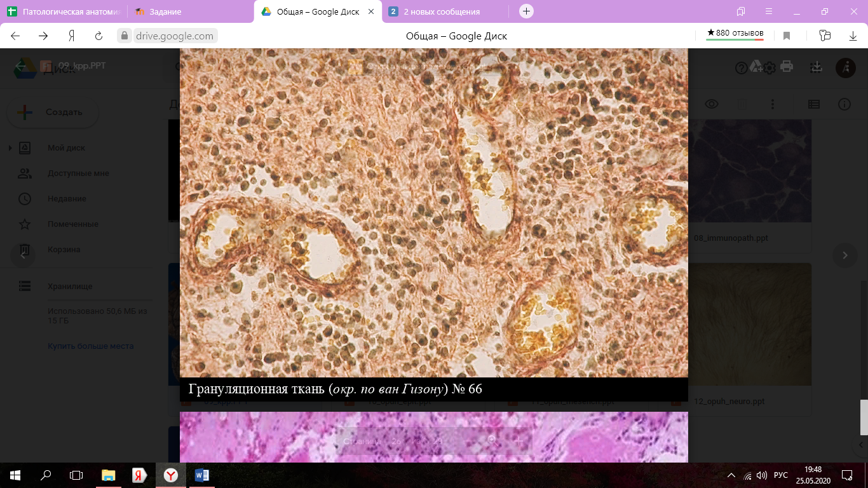
Task: Print the previewed 09_kpp.PPT file
Action: 787,67
